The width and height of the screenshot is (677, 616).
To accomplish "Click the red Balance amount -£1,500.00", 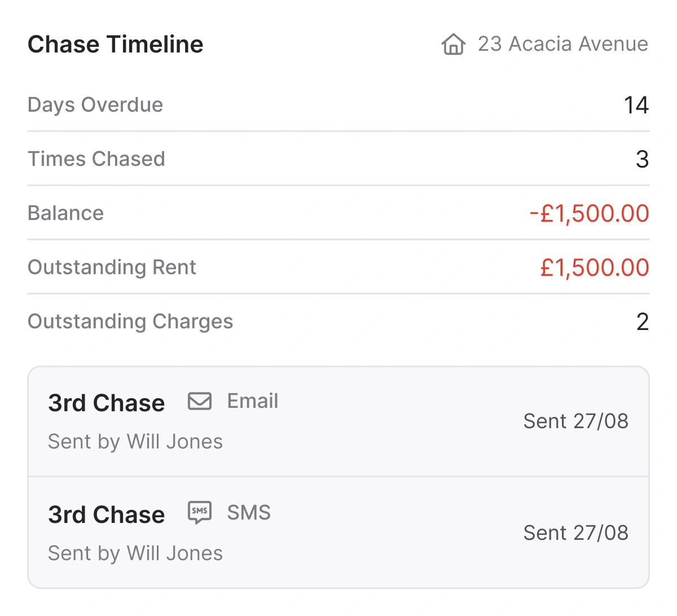I will point(588,213).
